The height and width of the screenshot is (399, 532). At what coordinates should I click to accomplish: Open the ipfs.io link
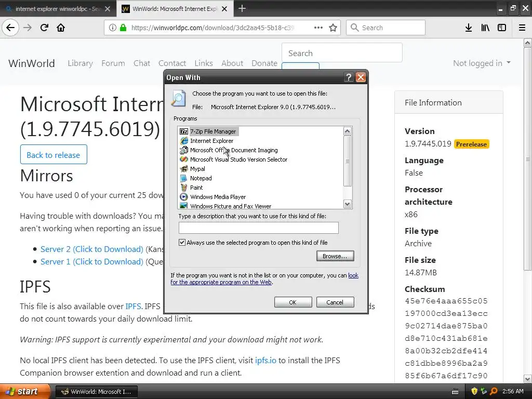click(265, 361)
